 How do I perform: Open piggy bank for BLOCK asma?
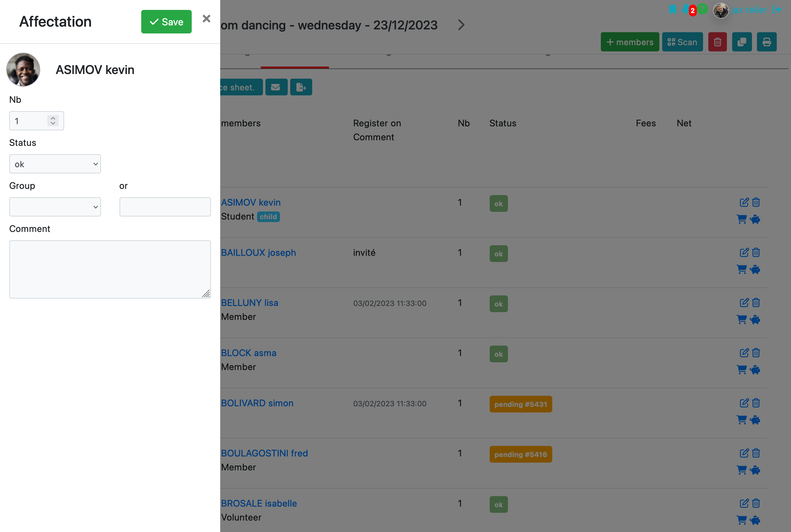click(755, 370)
